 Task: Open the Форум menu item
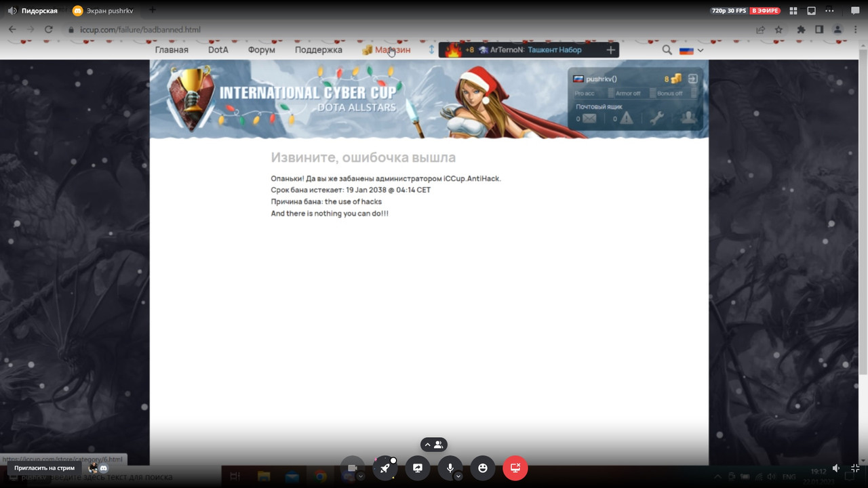262,50
